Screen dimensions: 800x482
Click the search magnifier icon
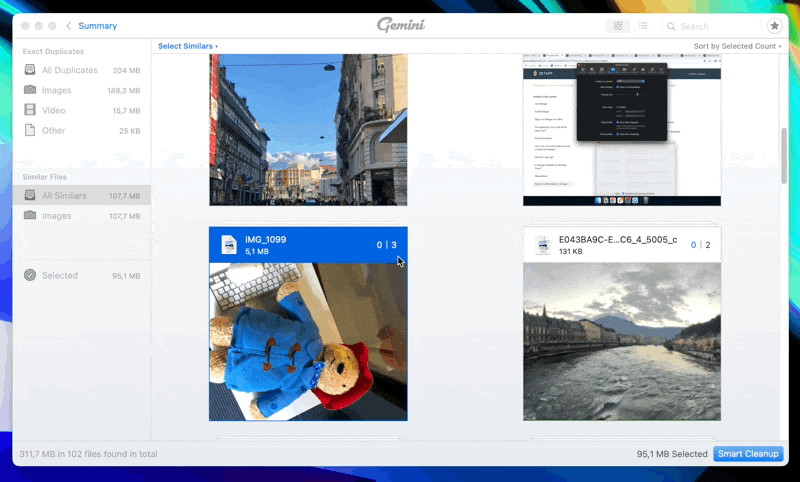click(x=671, y=26)
